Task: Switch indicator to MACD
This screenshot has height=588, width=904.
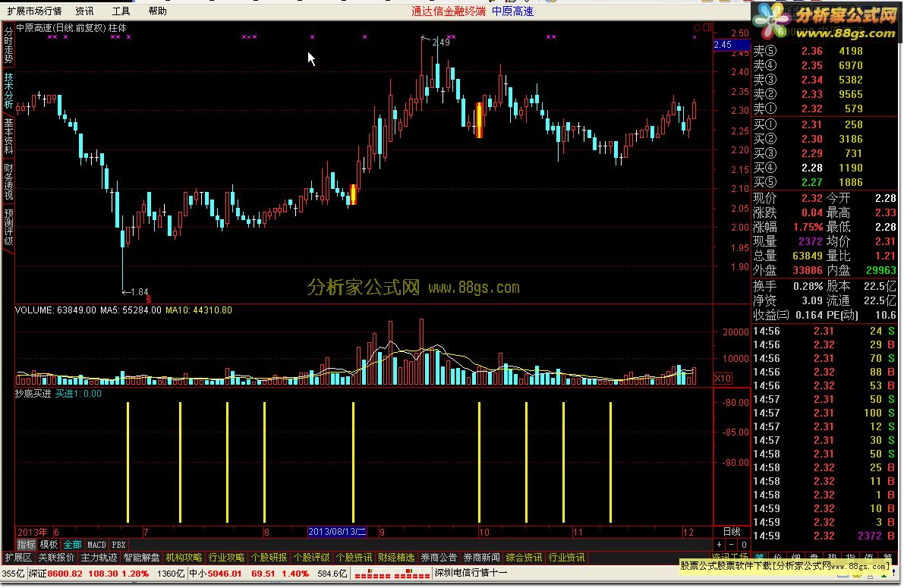Action: pyautogui.click(x=96, y=545)
